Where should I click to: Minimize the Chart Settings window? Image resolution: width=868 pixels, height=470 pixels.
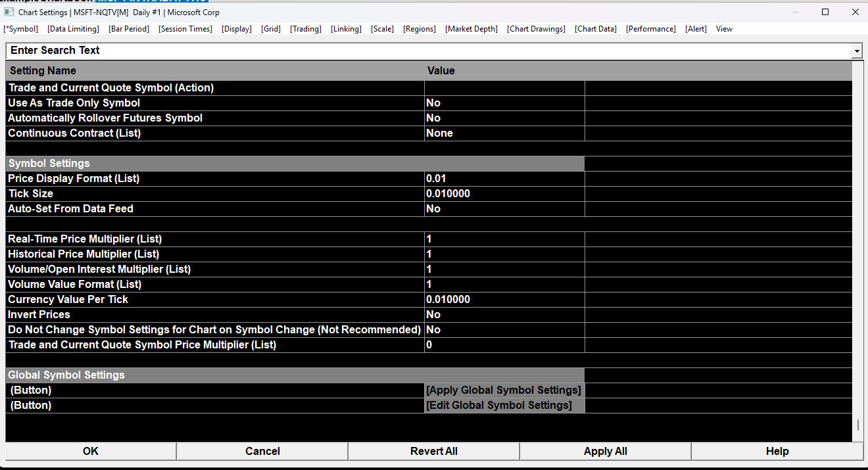(796, 12)
